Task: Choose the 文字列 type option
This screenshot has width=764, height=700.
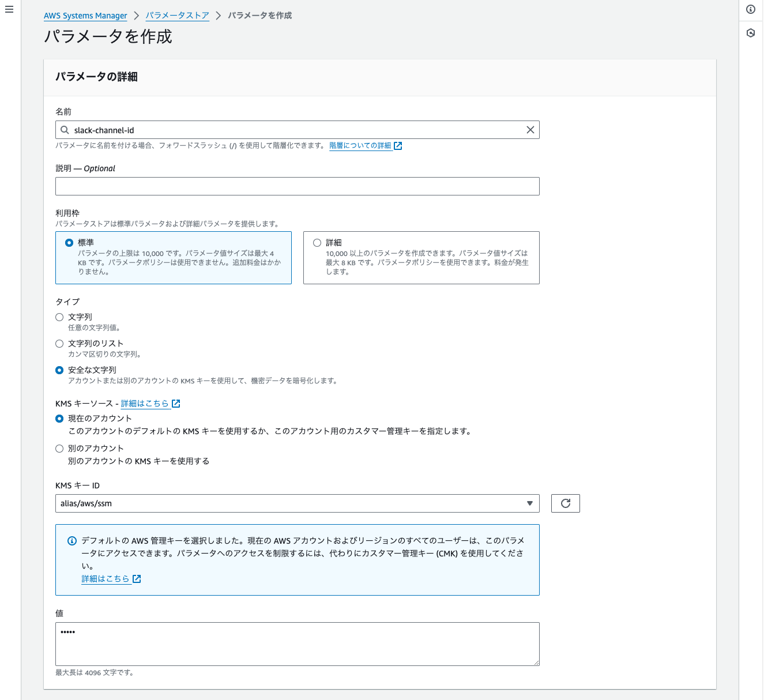Action: click(59, 317)
